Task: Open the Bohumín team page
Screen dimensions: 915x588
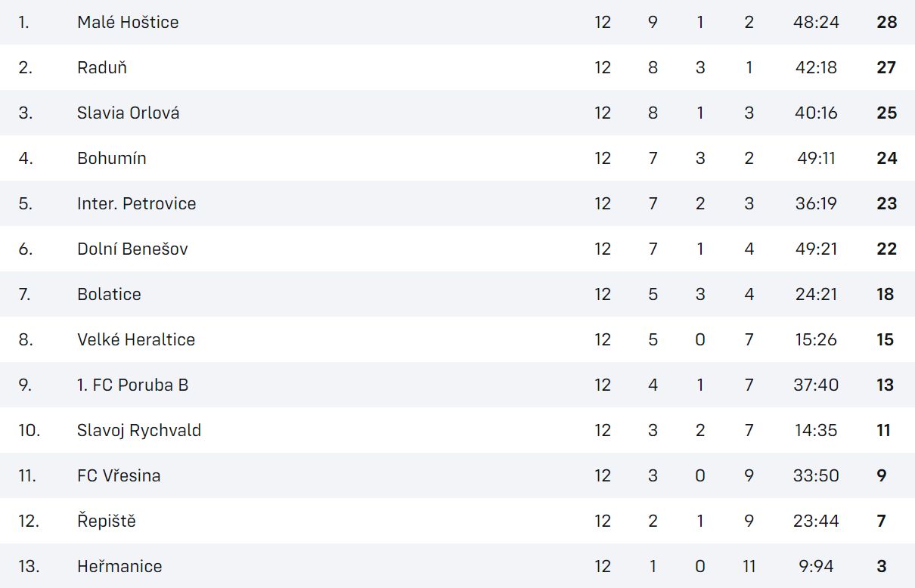Action: 112,158
